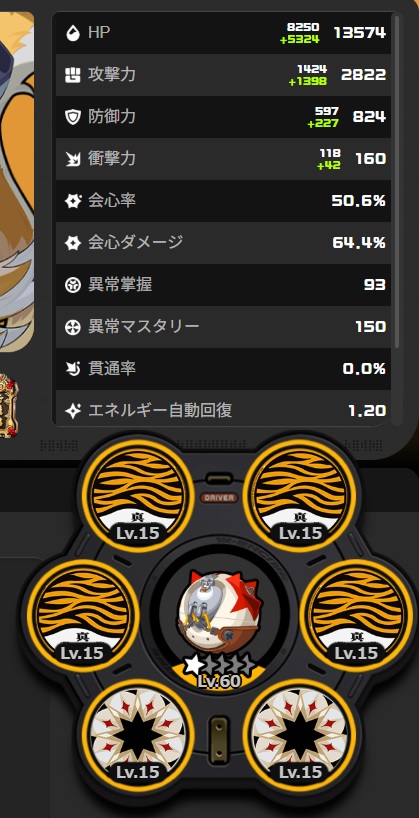419x818 pixels.
Task: Click the 衝撃力 impact icon
Action: tap(73, 159)
